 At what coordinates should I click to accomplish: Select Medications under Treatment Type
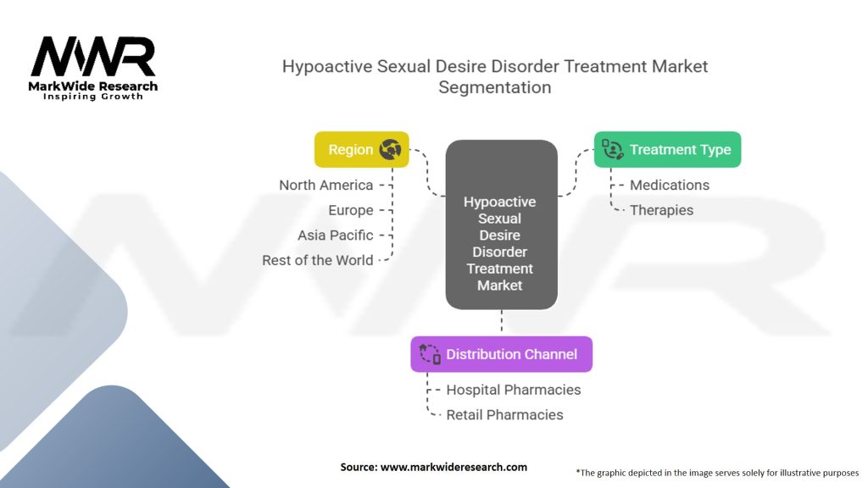(x=669, y=185)
